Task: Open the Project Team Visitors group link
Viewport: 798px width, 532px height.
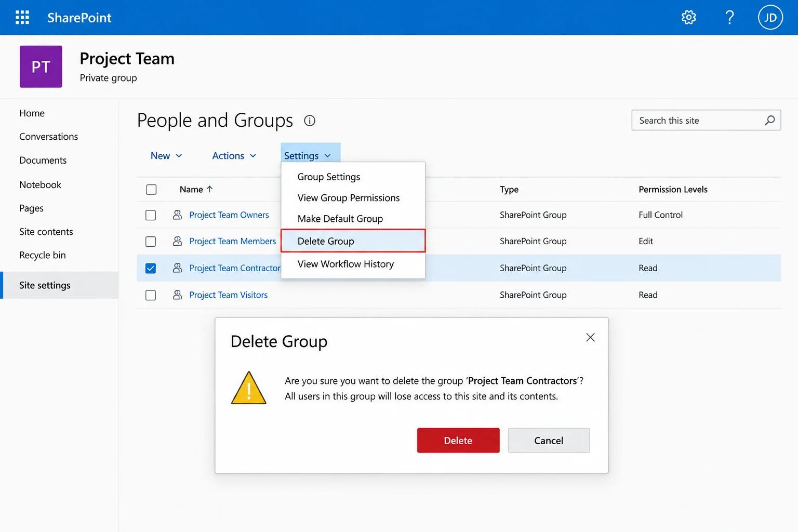Action: coord(229,295)
